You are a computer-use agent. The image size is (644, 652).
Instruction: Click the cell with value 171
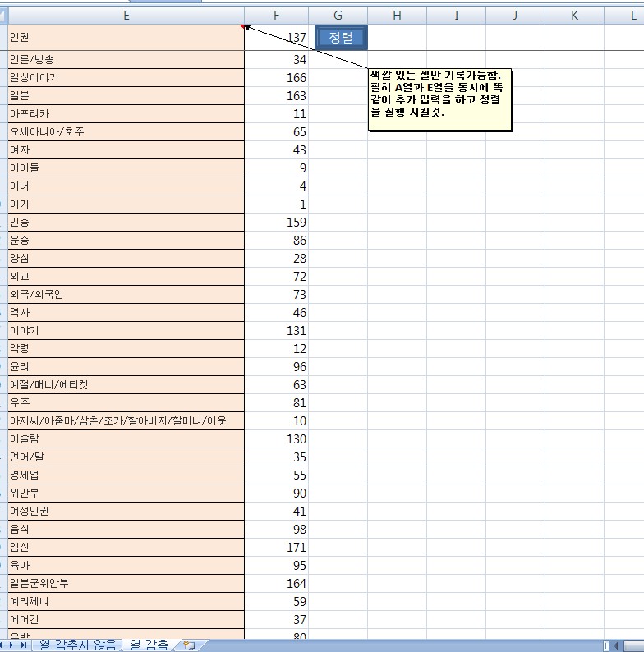[x=276, y=547]
